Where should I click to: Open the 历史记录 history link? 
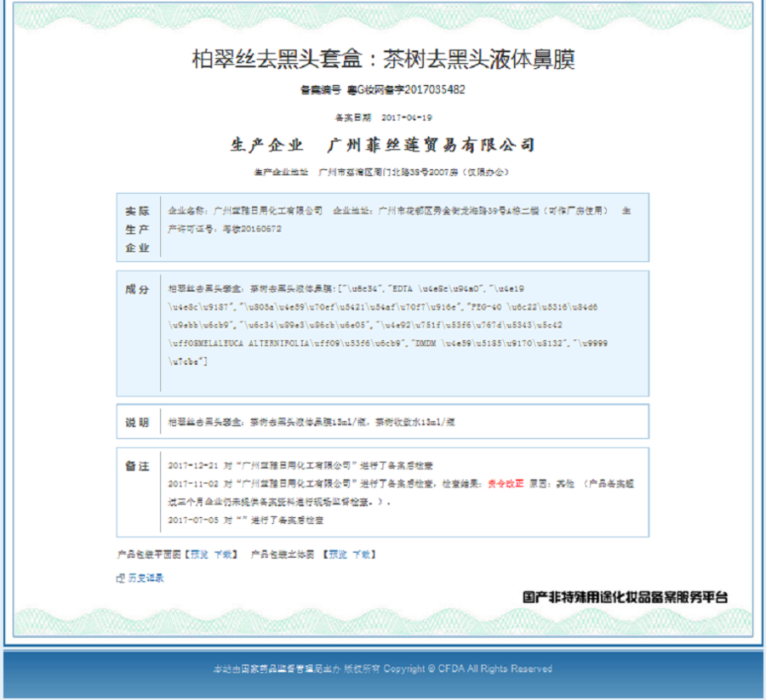click(146, 578)
